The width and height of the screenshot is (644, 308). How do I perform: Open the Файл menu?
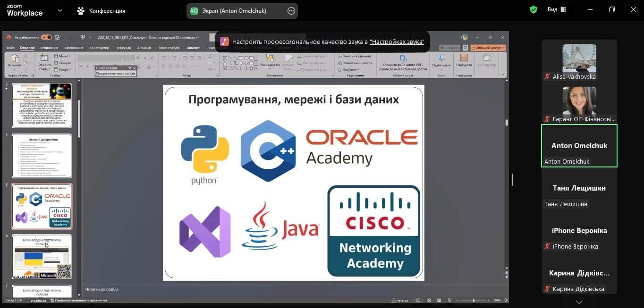tap(10, 48)
